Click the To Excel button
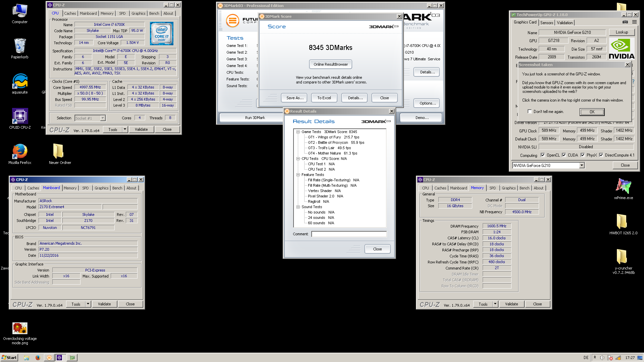The width and height of the screenshot is (644, 362). click(324, 98)
